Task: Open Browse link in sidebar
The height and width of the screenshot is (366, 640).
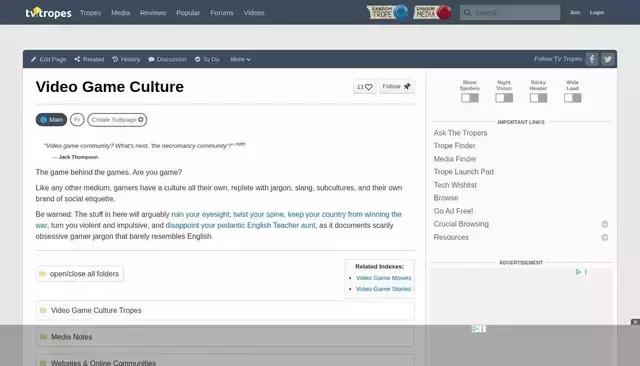Action: click(446, 198)
